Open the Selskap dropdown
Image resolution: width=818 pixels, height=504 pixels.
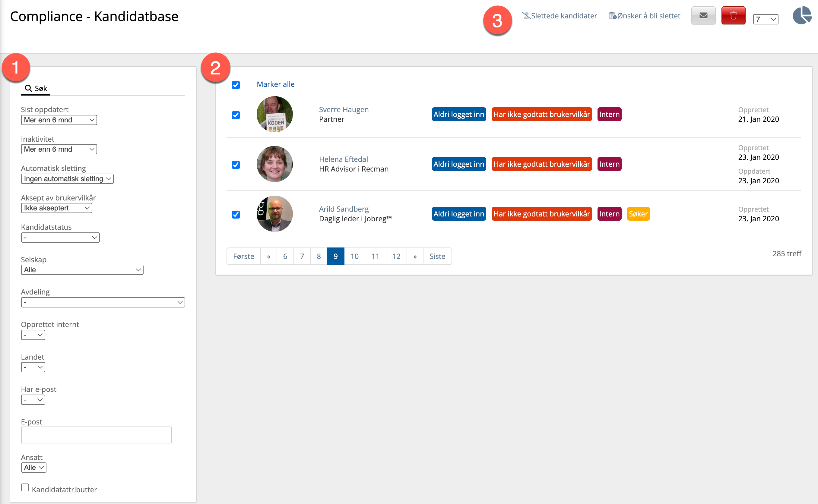point(82,270)
